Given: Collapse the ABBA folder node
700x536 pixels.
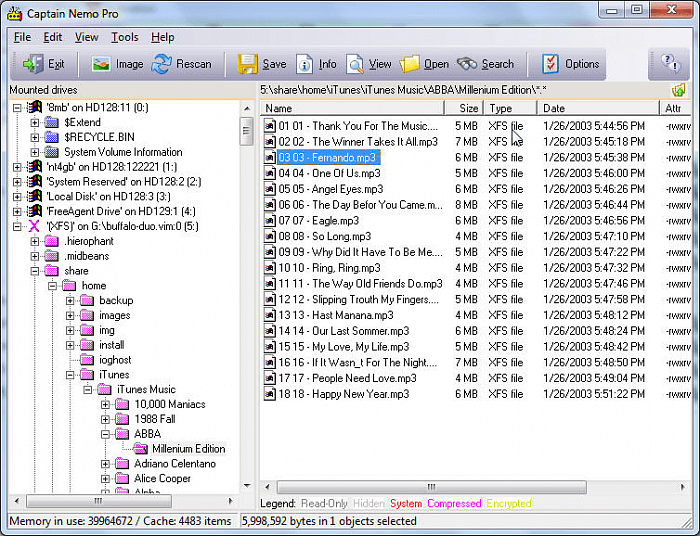Looking at the screenshot, I should [105, 434].
